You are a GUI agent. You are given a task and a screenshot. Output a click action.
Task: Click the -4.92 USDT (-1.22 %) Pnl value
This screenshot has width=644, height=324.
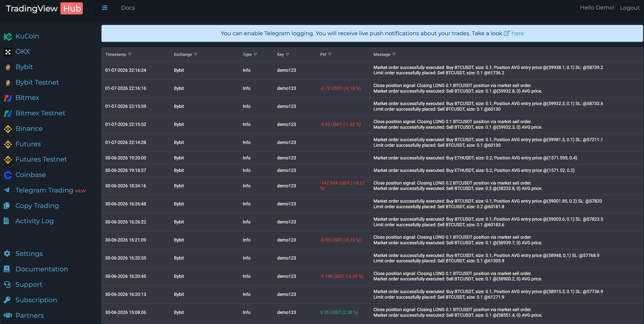340,124
